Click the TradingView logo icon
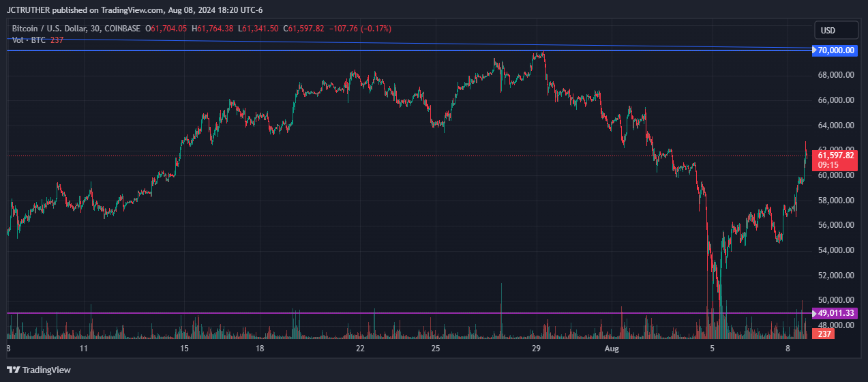 tap(14, 370)
